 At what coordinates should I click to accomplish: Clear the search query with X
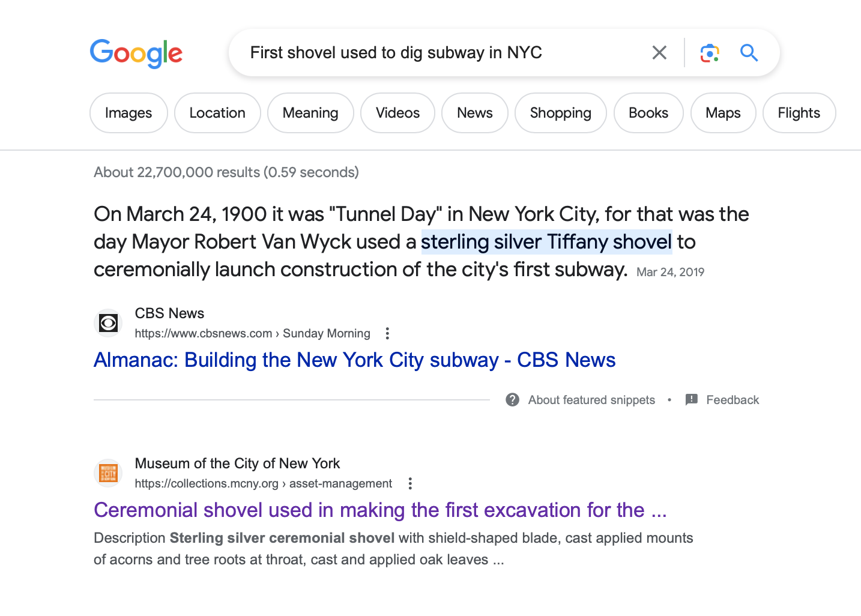(x=659, y=53)
